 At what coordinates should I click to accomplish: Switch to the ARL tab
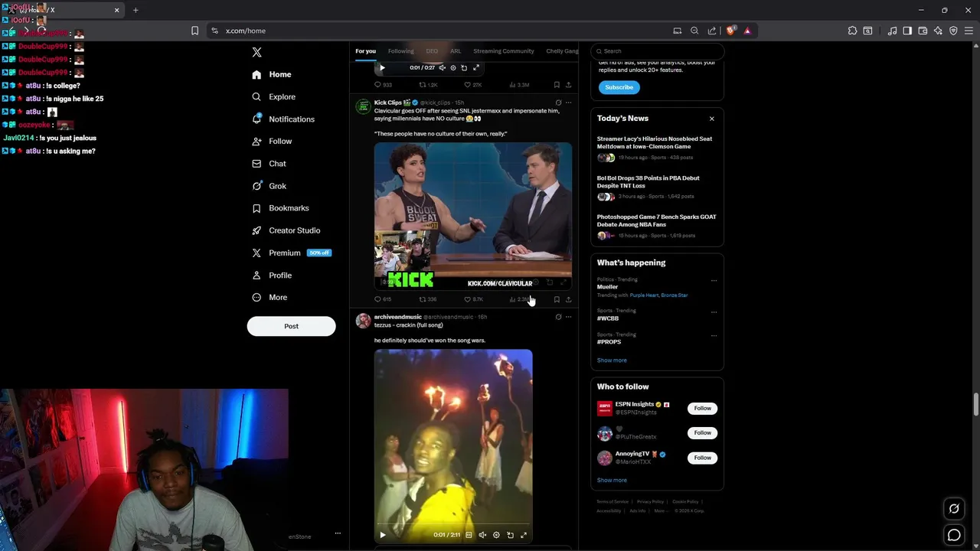pos(456,51)
